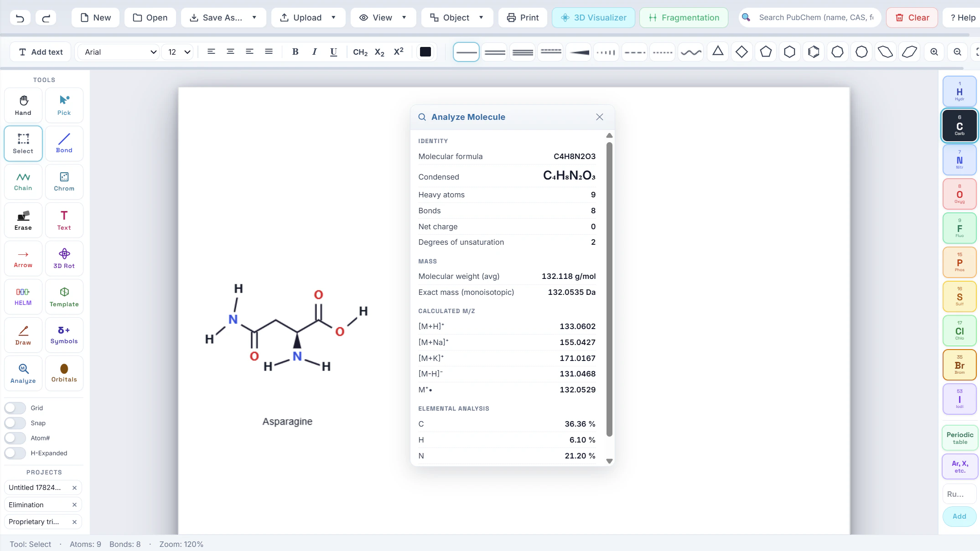Select the Chain tool
Screen dimensions: 980x551
pyautogui.click(x=23, y=182)
